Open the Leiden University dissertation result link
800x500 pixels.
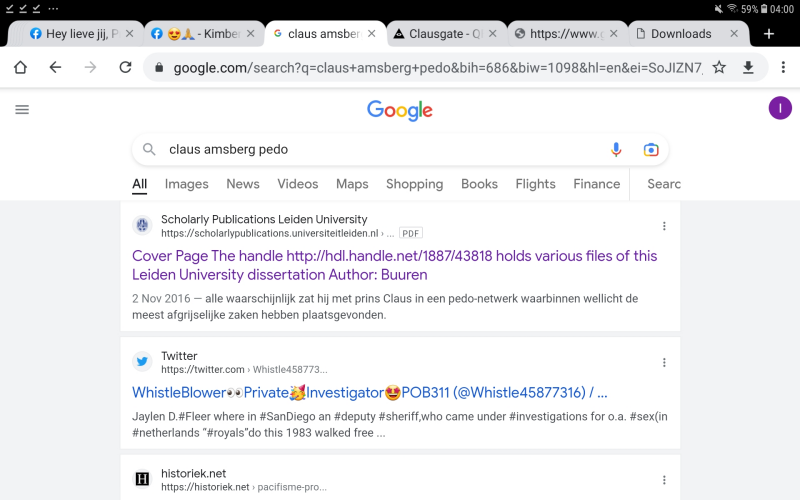[x=394, y=265]
